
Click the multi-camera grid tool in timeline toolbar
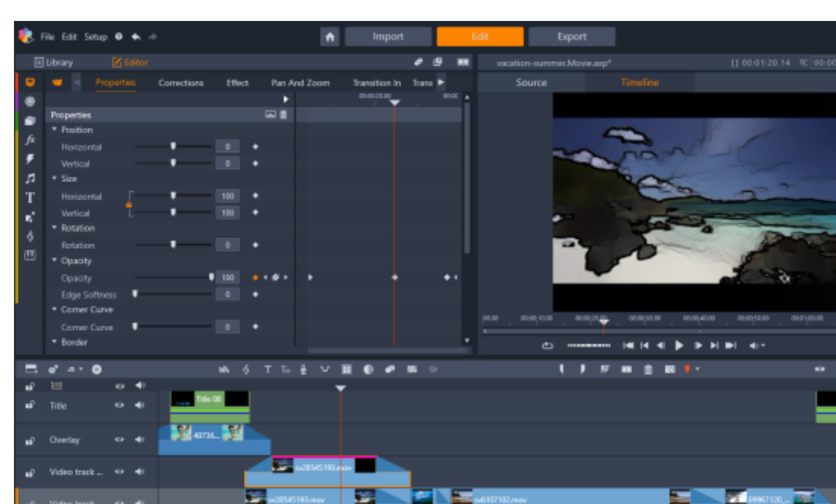click(347, 369)
